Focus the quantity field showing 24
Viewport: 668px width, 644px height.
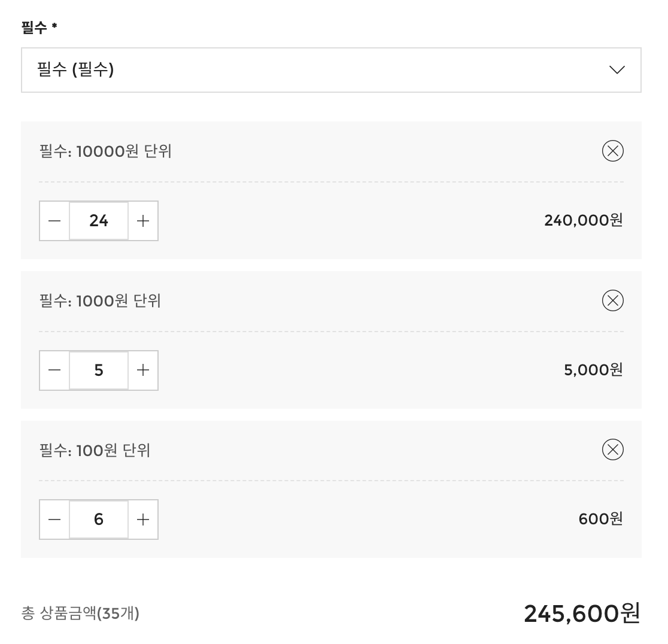coord(99,221)
